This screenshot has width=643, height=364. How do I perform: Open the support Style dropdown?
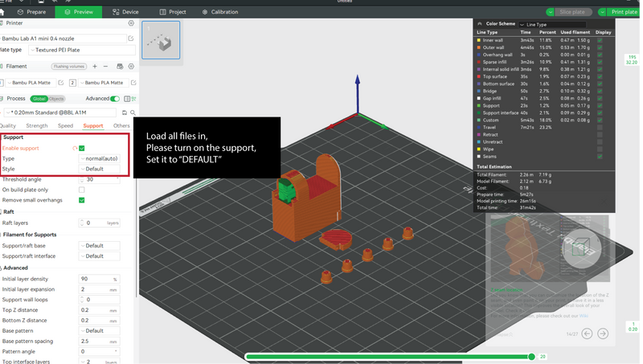coord(99,169)
